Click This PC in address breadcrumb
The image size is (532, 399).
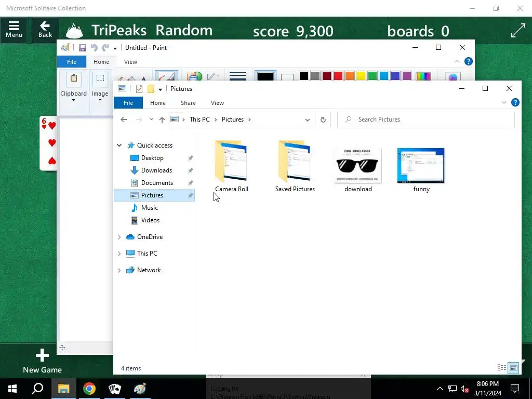pos(199,119)
